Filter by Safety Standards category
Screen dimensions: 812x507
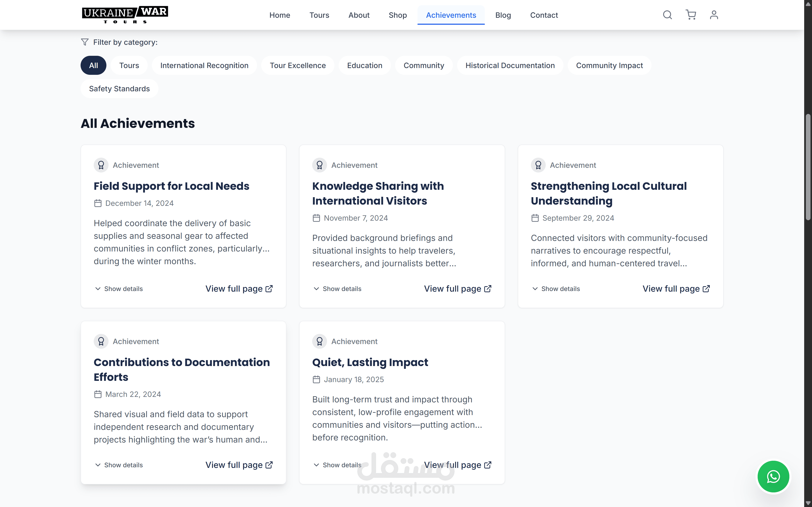[x=119, y=89]
